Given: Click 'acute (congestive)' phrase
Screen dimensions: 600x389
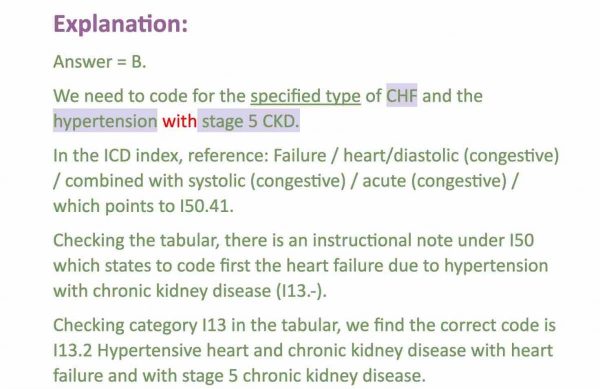Looking at the screenshot, I should pyautogui.click(x=434, y=181).
